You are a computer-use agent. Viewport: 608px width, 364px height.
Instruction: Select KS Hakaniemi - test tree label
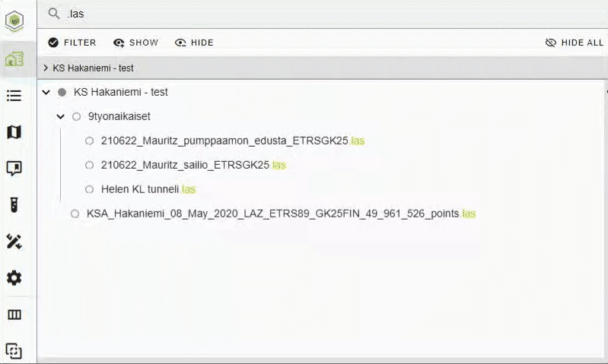click(120, 92)
